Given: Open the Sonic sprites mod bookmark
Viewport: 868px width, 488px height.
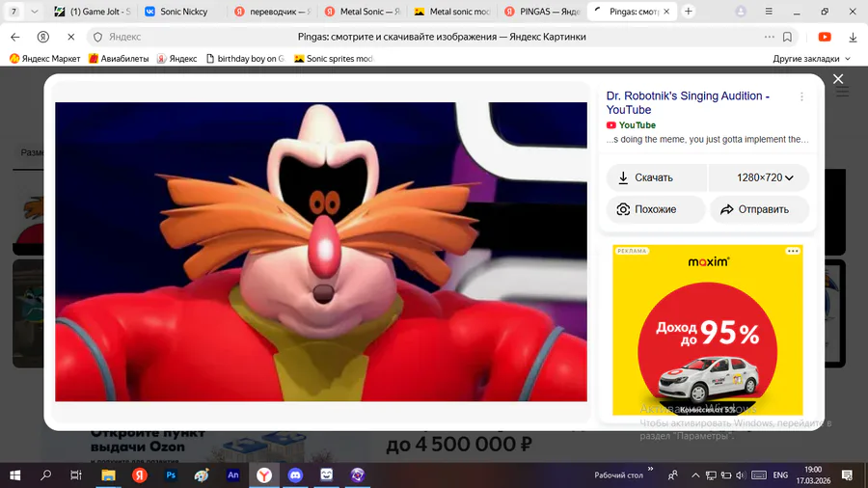Looking at the screenshot, I should point(334,59).
